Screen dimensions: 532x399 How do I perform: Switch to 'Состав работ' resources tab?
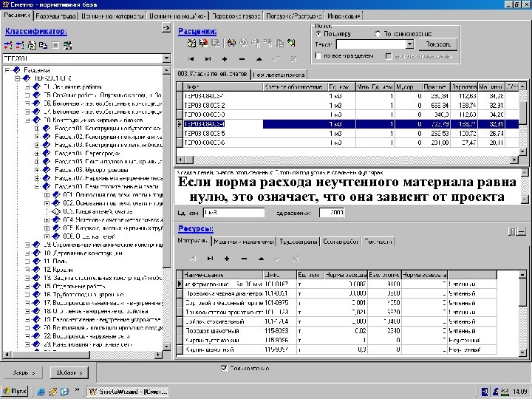point(341,242)
